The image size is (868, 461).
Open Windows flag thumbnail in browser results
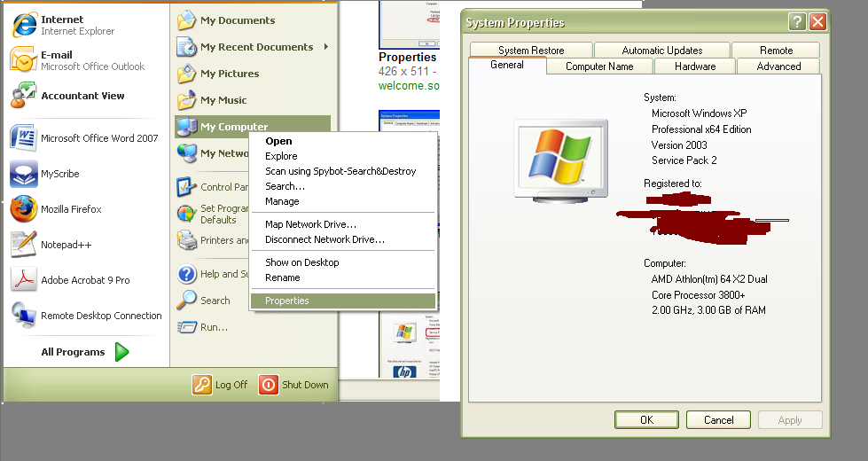[x=404, y=333]
